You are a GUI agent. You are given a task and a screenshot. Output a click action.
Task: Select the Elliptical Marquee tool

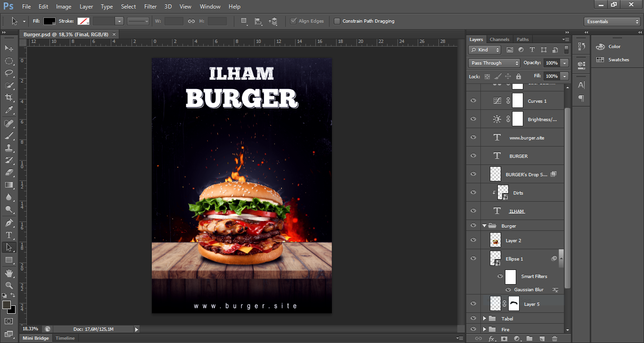9,61
